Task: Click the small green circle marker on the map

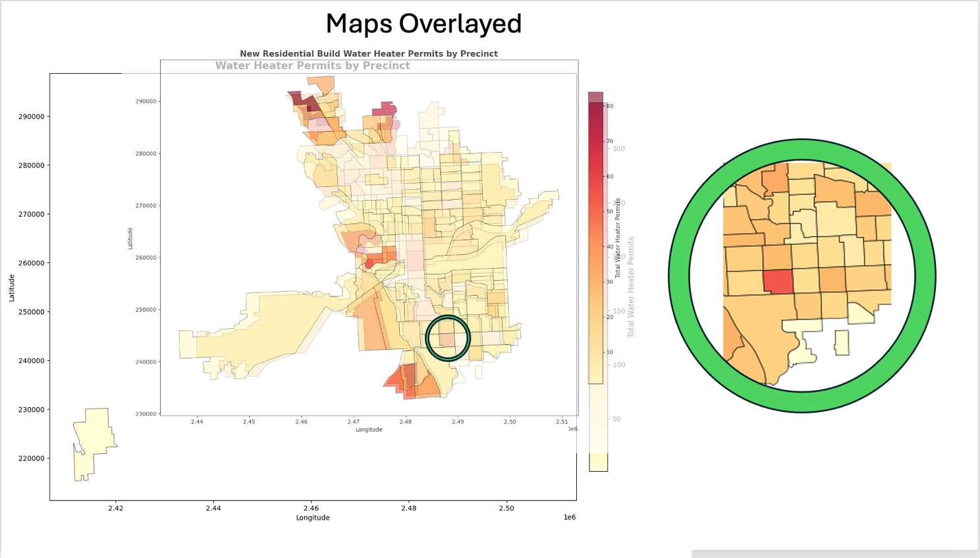Action: click(448, 338)
